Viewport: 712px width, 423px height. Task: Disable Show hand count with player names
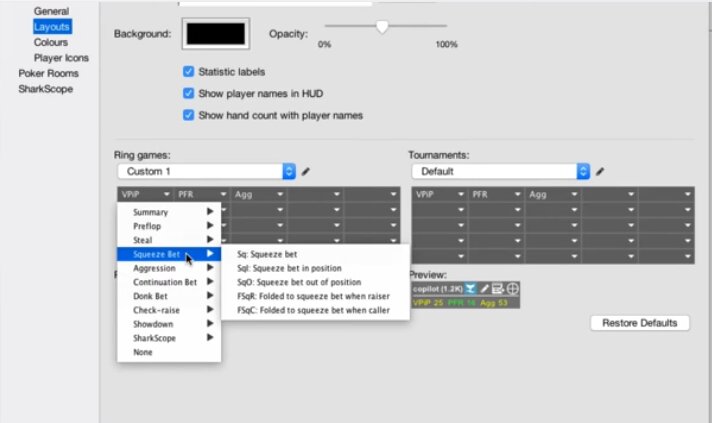[x=188, y=115]
